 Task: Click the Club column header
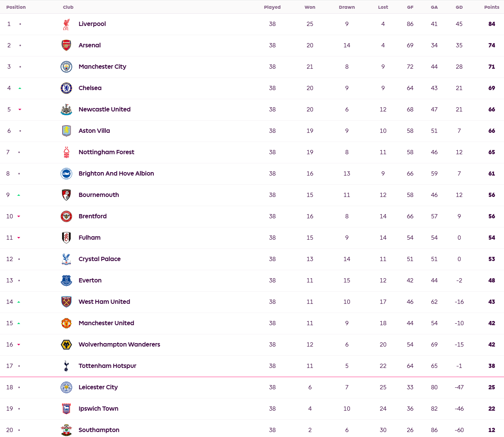68,7
